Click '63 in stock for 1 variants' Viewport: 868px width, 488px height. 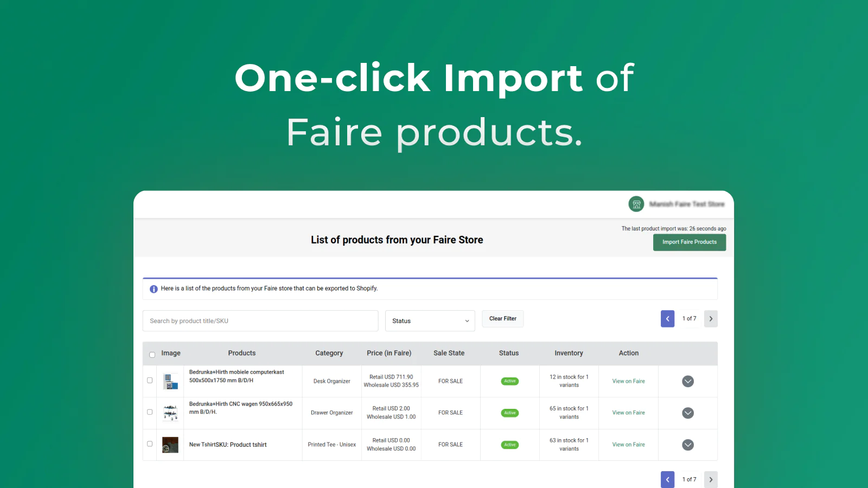coord(569,445)
